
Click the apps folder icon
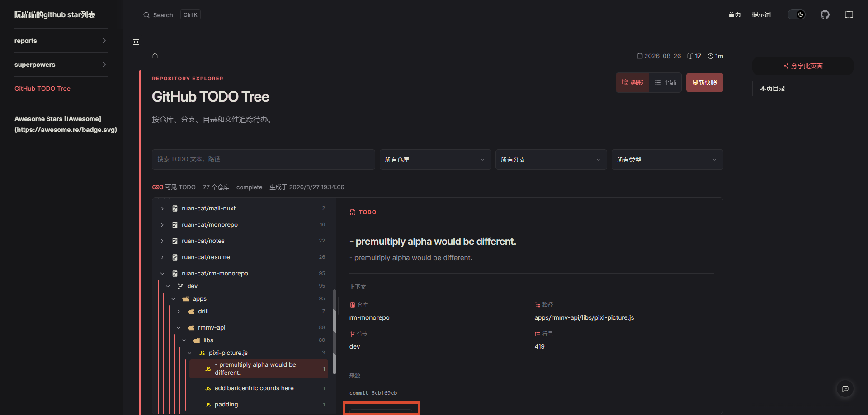point(186,299)
